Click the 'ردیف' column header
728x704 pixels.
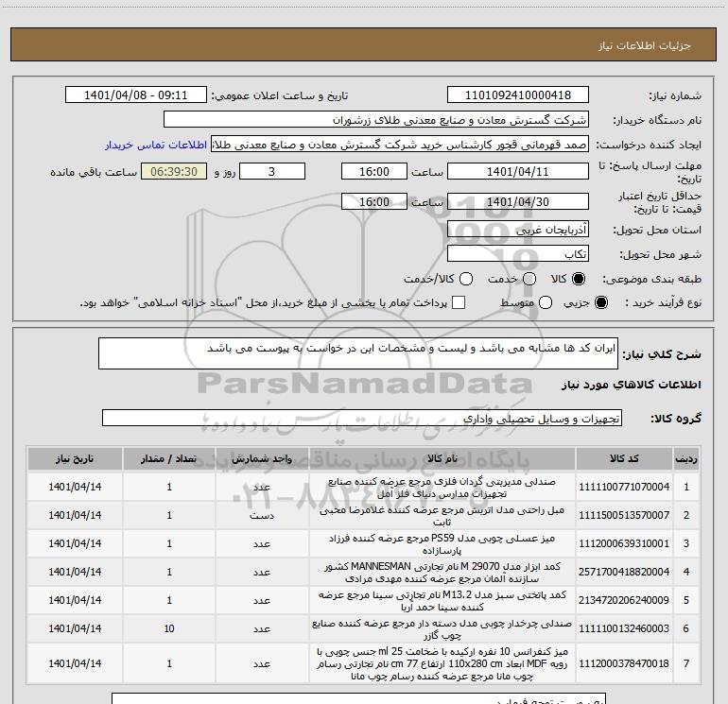(686, 459)
